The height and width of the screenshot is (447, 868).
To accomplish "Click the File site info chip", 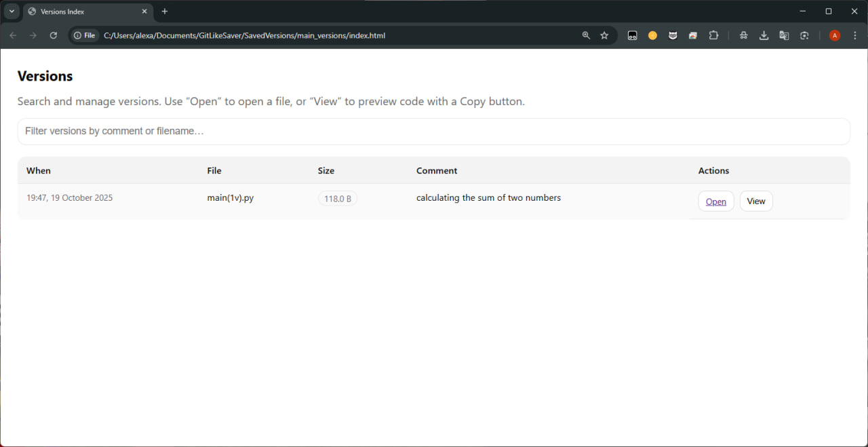I will click(x=85, y=35).
